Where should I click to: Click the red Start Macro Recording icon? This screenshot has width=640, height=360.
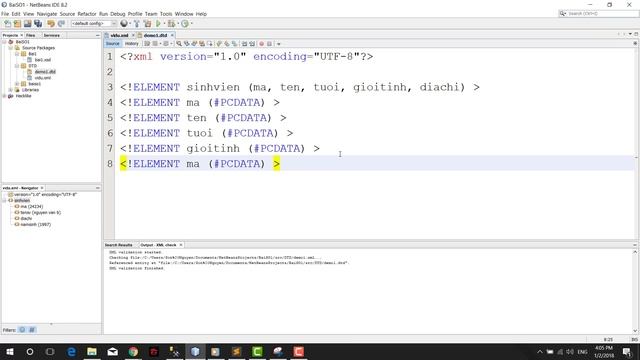click(262, 44)
